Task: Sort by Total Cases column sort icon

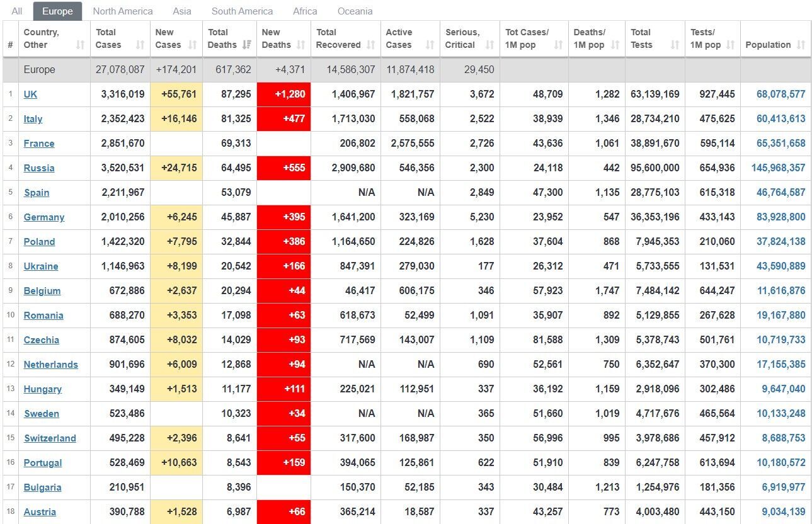Action: tap(140, 45)
